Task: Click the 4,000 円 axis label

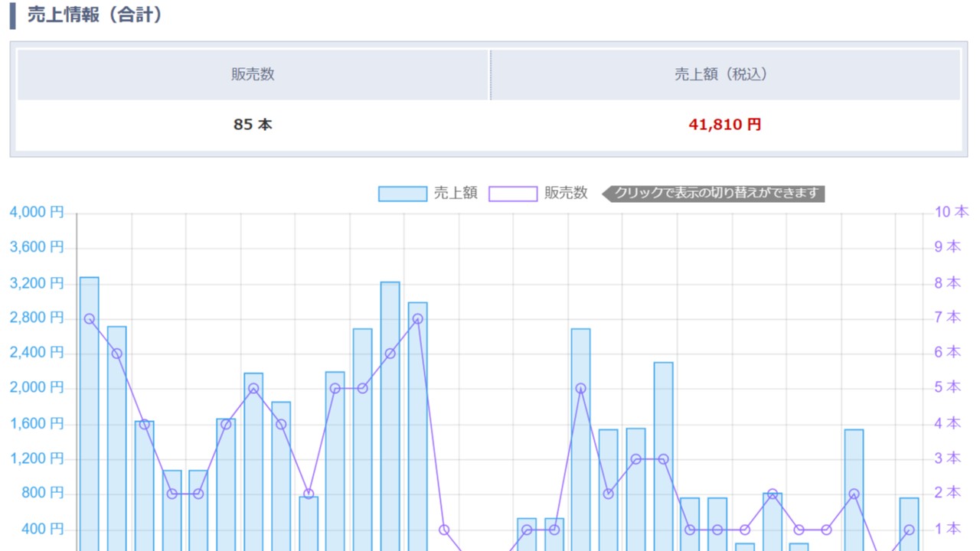Action: point(37,212)
